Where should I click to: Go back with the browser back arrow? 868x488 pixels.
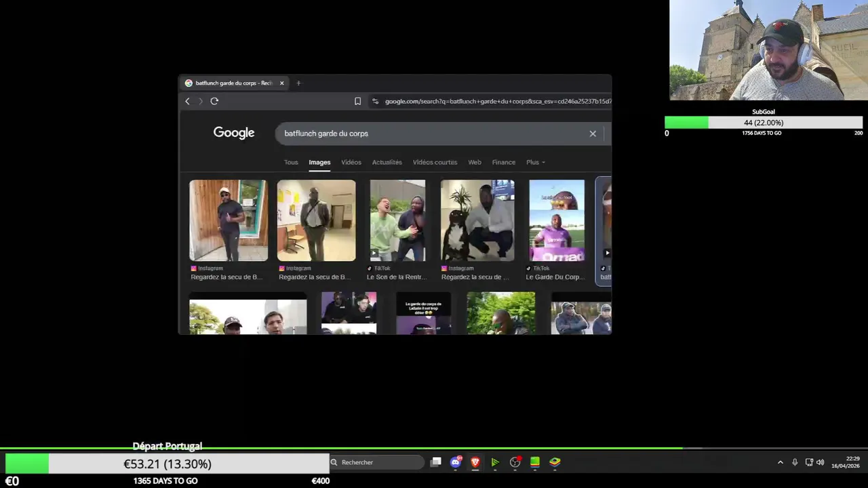coord(188,101)
